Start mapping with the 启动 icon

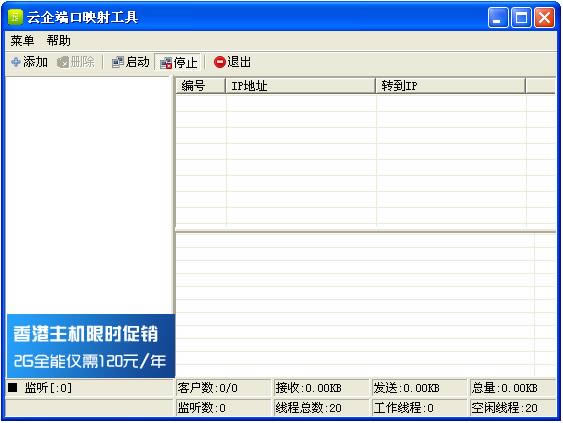[117, 62]
